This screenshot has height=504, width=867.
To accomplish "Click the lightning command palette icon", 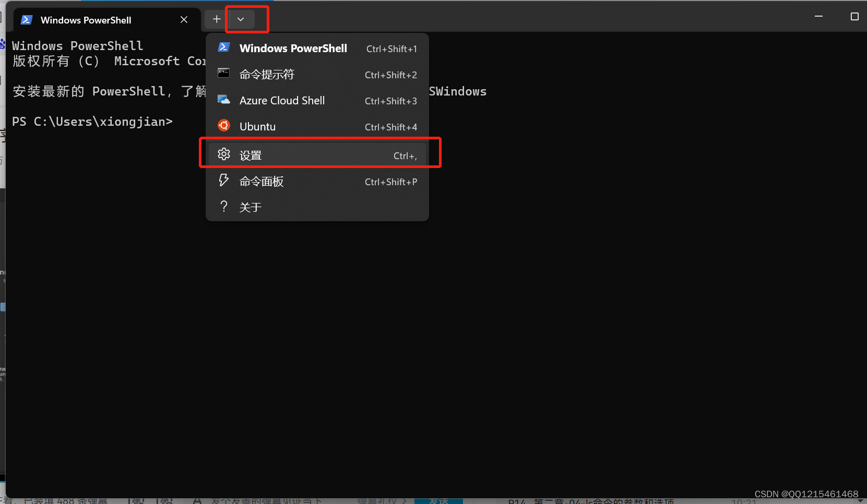I will click(223, 180).
